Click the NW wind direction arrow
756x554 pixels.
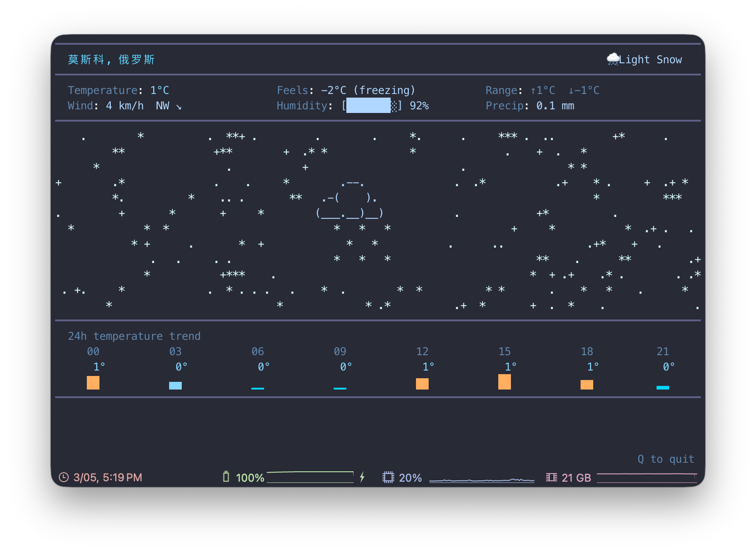[x=179, y=107]
